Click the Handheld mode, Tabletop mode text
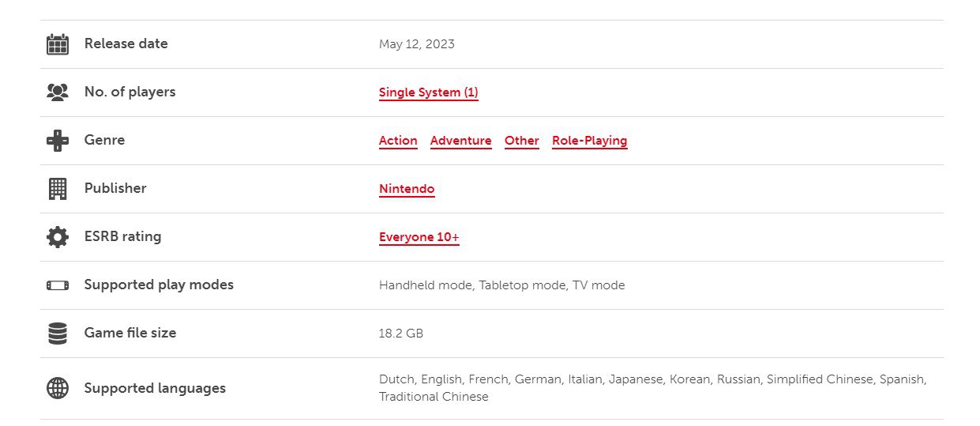980x426 pixels. [472, 285]
